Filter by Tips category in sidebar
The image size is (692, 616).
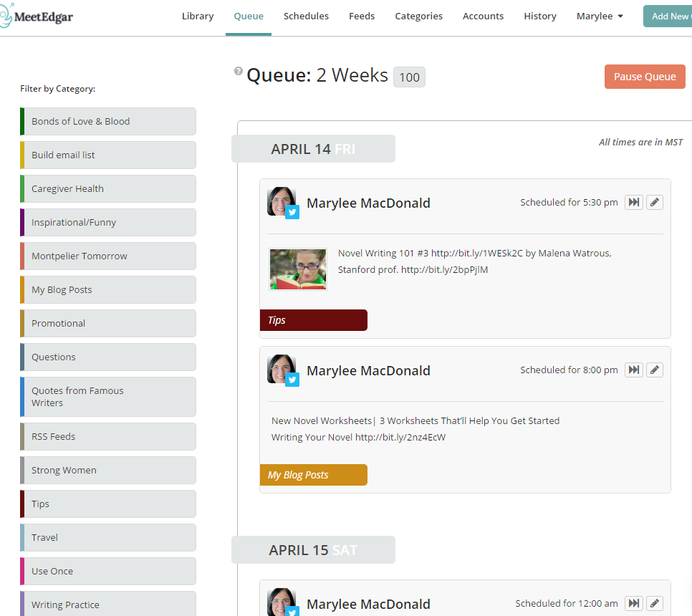(108, 504)
